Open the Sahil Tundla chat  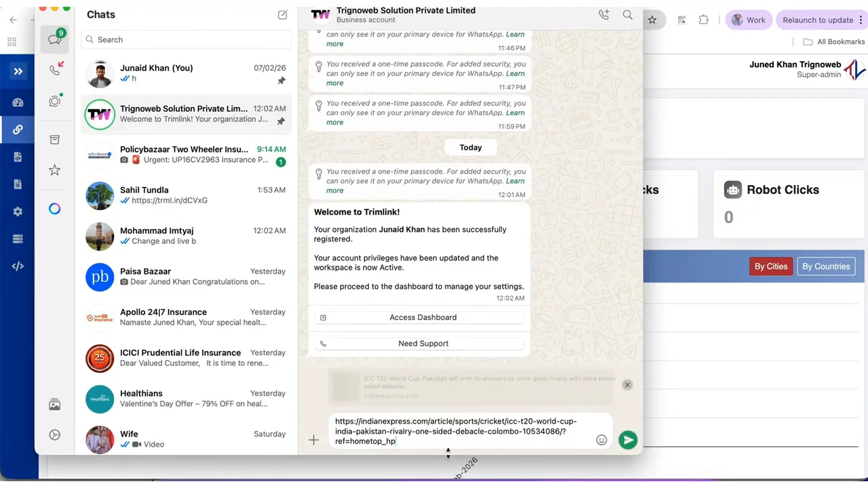click(x=186, y=195)
